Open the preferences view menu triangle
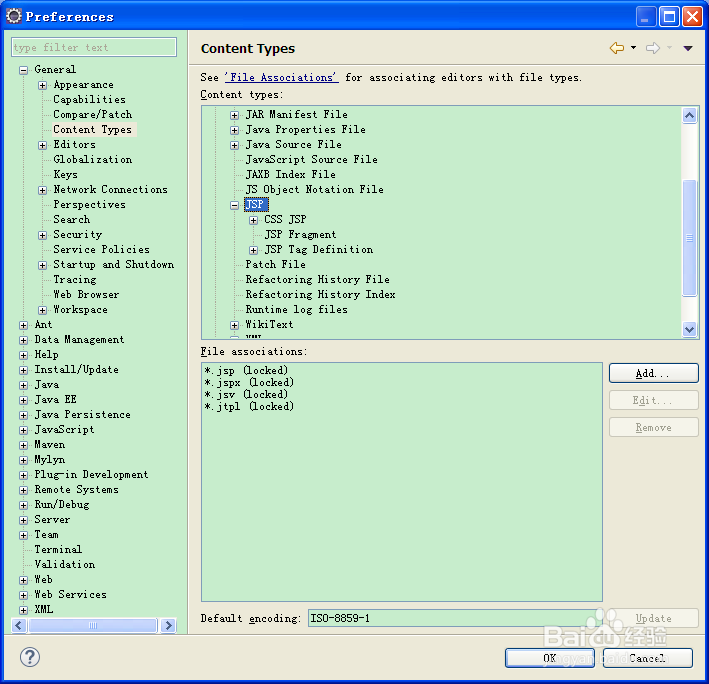Screen dimensions: 709x684 coord(688,48)
